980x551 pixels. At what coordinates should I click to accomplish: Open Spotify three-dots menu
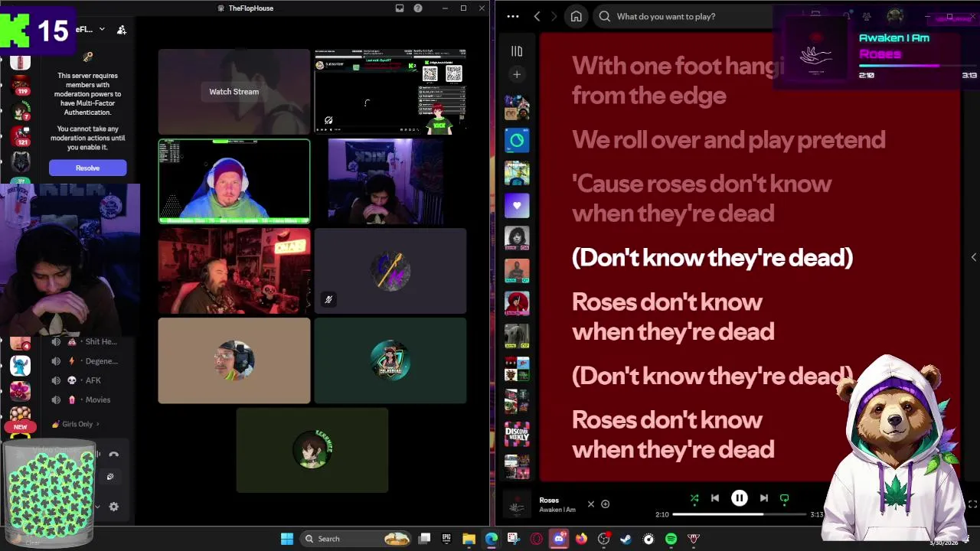[x=513, y=16]
